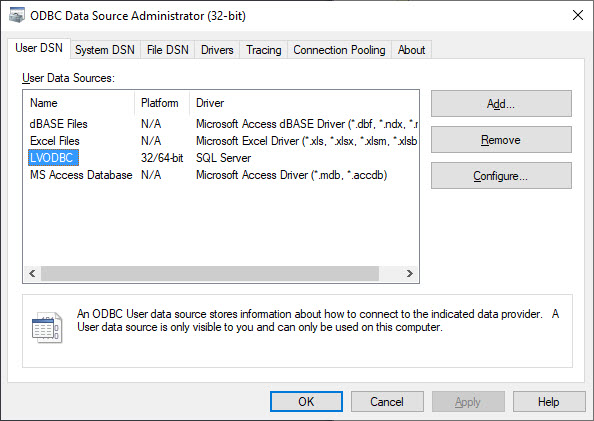Viewport: 594px width, 421px height.
Task: Click the left scroll arrow of the list
Action: click(32, 273)
